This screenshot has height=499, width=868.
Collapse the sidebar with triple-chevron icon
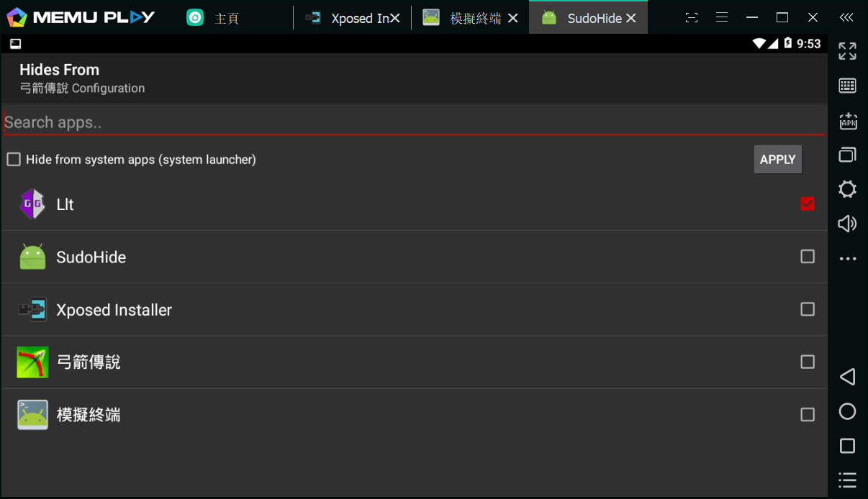tap(847, 17)
